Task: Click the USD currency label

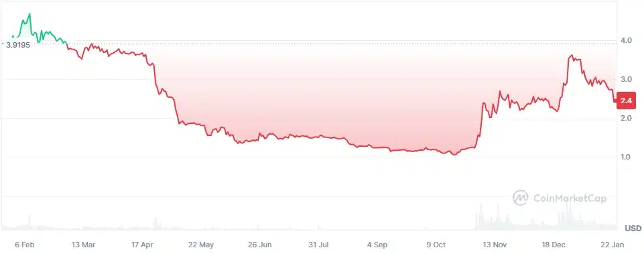Action: coord(633,228)
